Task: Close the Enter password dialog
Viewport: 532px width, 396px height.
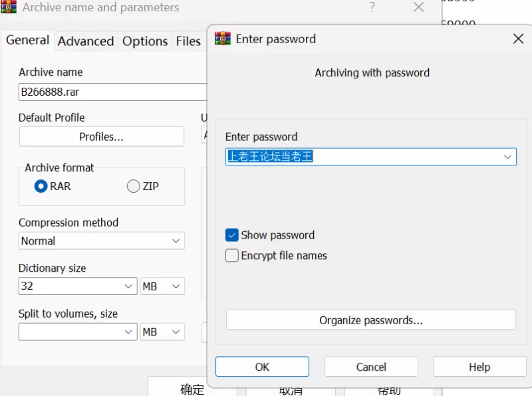Action: (x=518, y=39)
